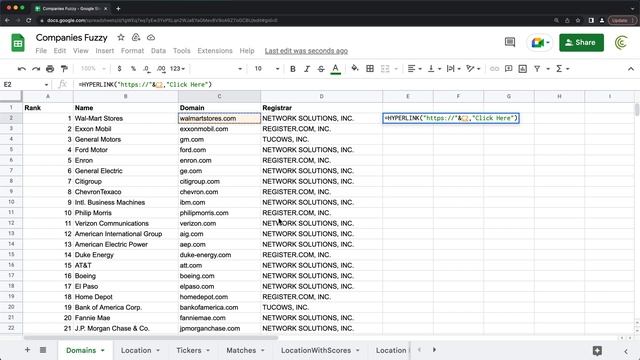Image resolution: width=640 pixels, height=360 pixels.
Task: Click the Last edit was seconds ago link
Action: coord(306,51)
